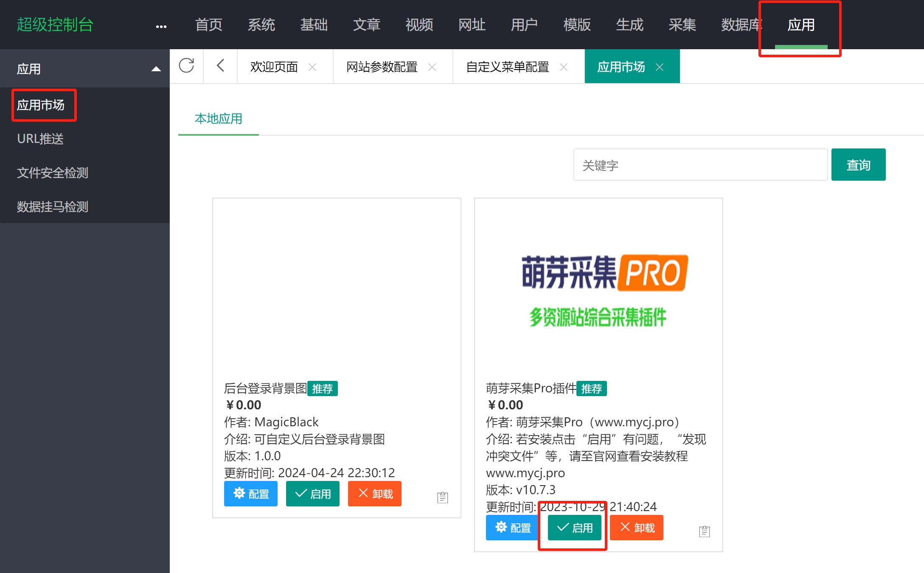Uninstall the 萌芽采集Pro插件 plugin
The image size is (924, 573).
click(x=636, y=528)
